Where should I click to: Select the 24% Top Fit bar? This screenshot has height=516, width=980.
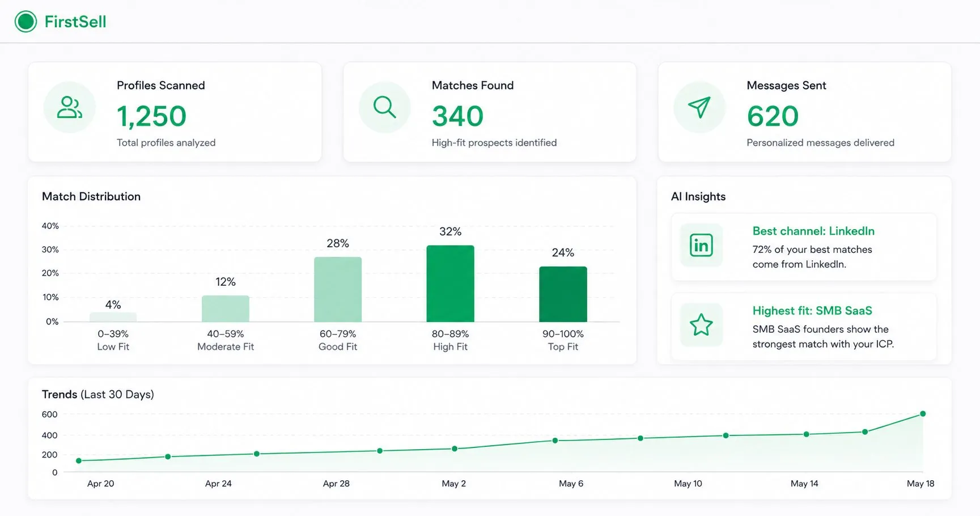[x=563, y=294]
